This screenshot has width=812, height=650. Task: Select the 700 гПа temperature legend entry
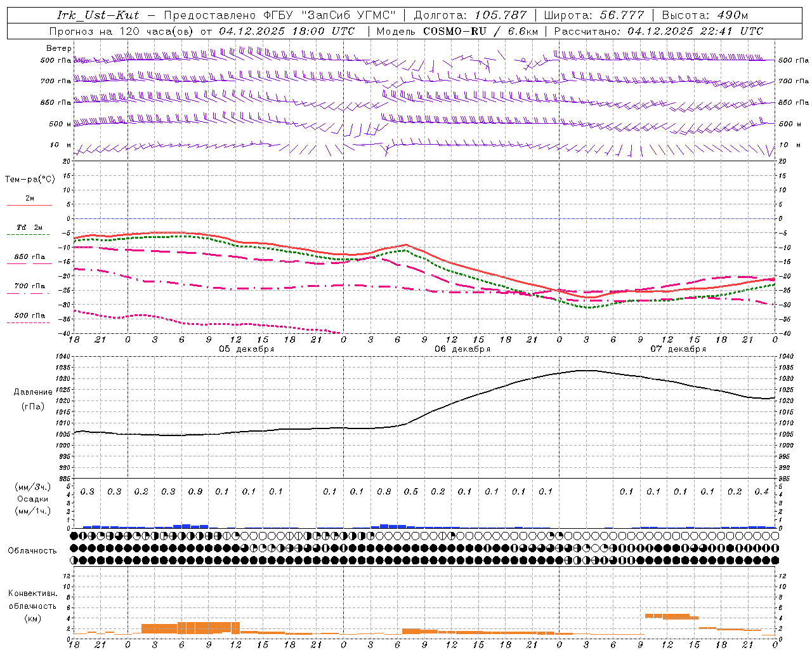coord(29,288)
